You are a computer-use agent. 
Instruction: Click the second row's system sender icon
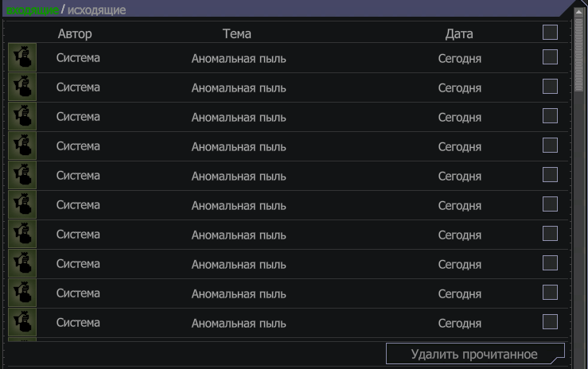click(x=22, y=87)
